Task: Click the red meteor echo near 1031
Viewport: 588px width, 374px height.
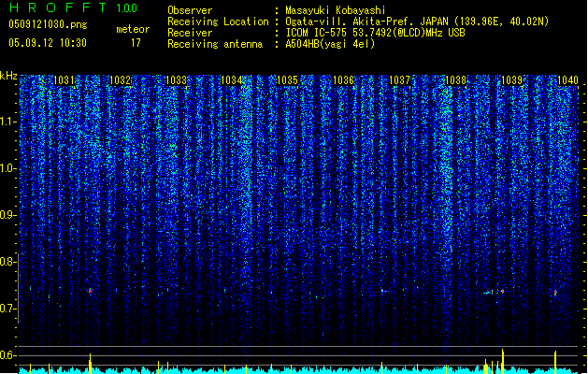Action: 90,291
